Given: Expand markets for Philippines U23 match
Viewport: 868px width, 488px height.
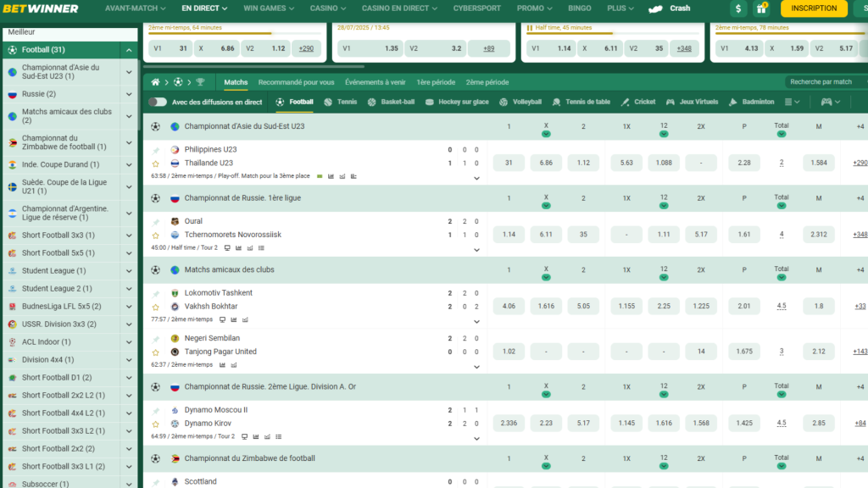Looking at the screenshot, I should point(476,178).
